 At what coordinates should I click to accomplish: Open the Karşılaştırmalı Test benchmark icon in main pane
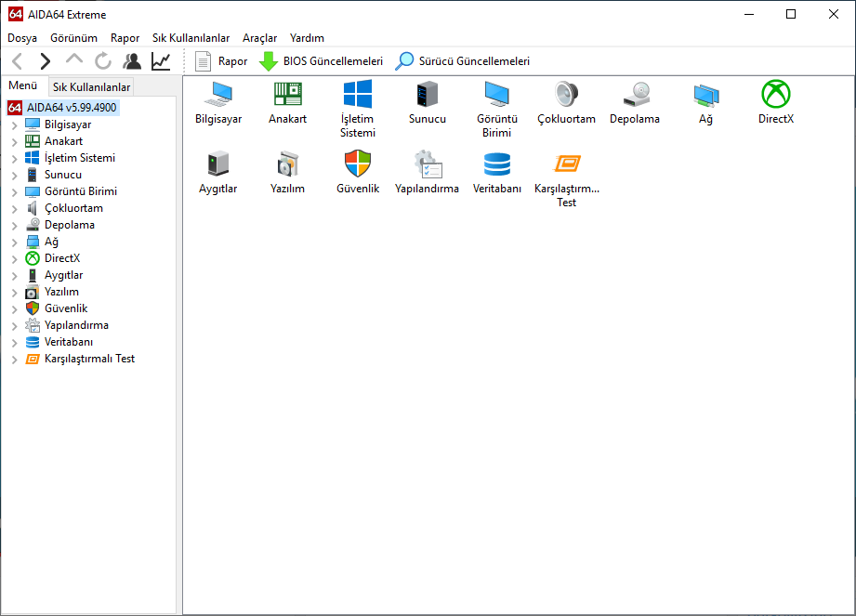[x=567, y=164]
